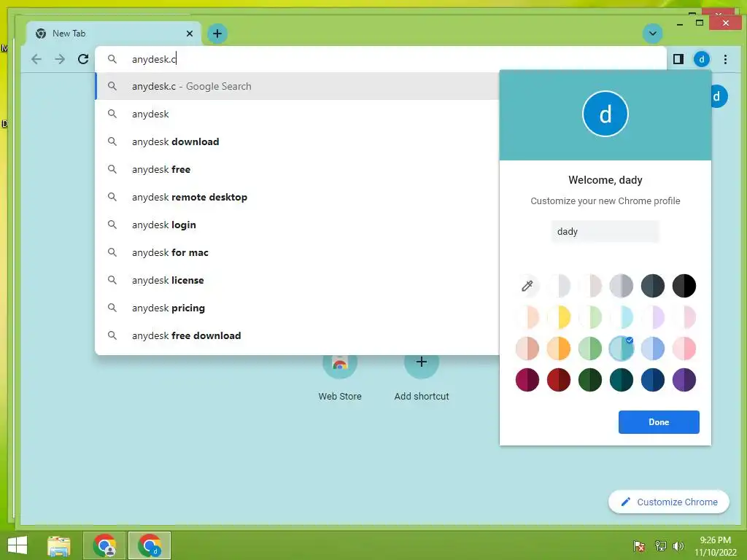Image resolution: width=747 pixels, height=560 pixels.
Task: Choose the 'anydesk download' suggestion
Action: tap(298, 141)
